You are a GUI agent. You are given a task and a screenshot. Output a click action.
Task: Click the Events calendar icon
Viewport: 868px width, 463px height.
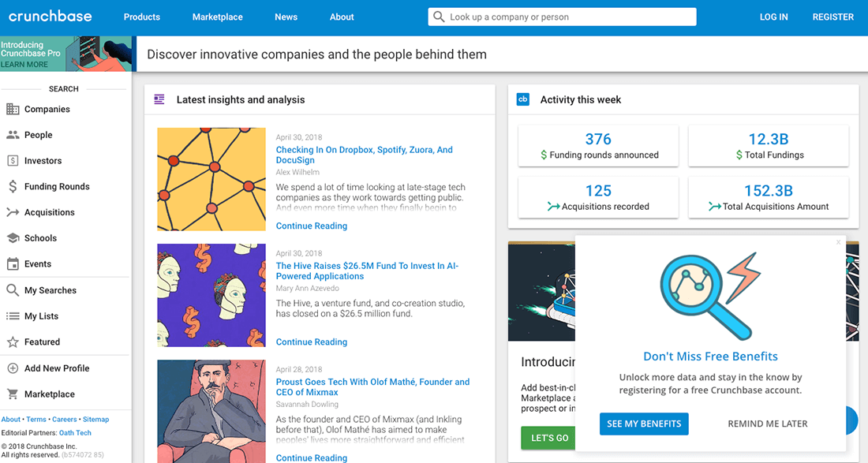click(x=13, y=264)
